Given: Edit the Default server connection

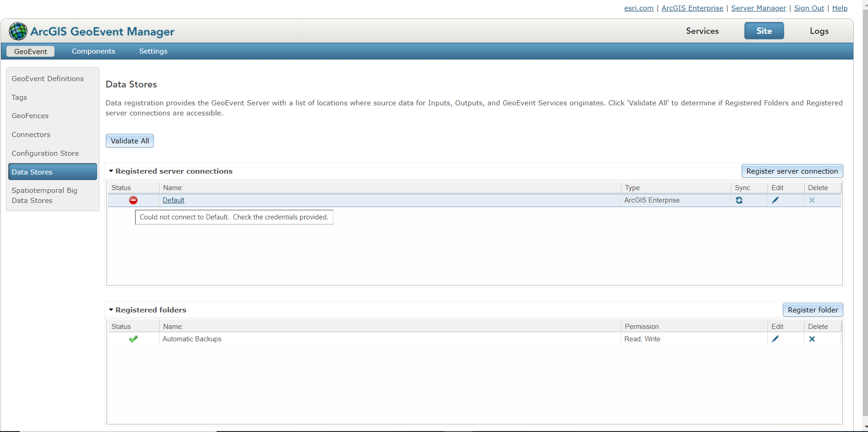Looking at the screenshot, I should (775, 200).
